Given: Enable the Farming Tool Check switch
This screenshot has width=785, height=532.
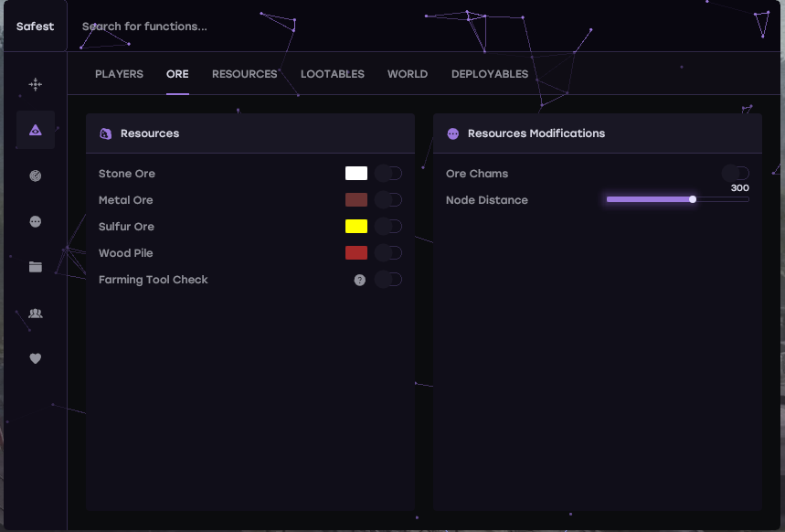Looking at the screenshot, I should click(388, 280).
